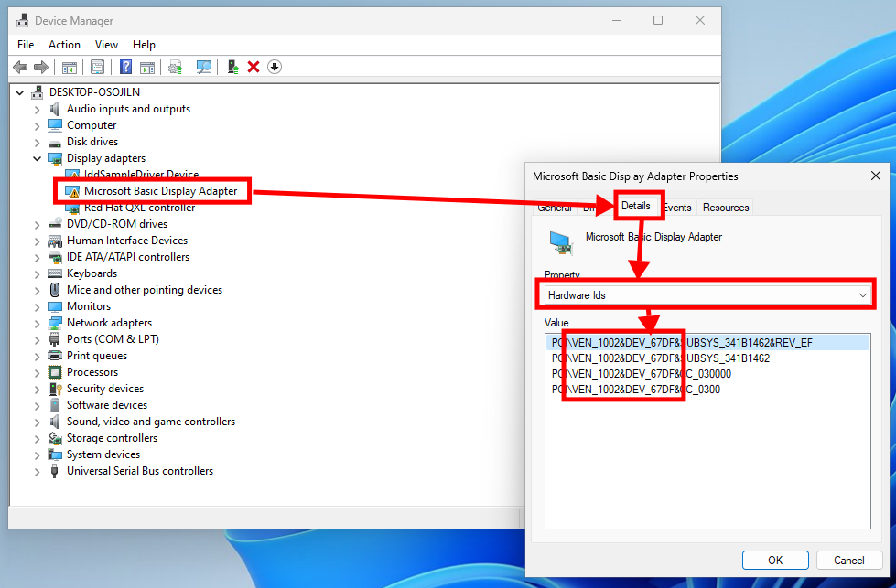Select the IddSampleDriver Device entry
This screenshot has width=896, height=588.
coord(141,174)
